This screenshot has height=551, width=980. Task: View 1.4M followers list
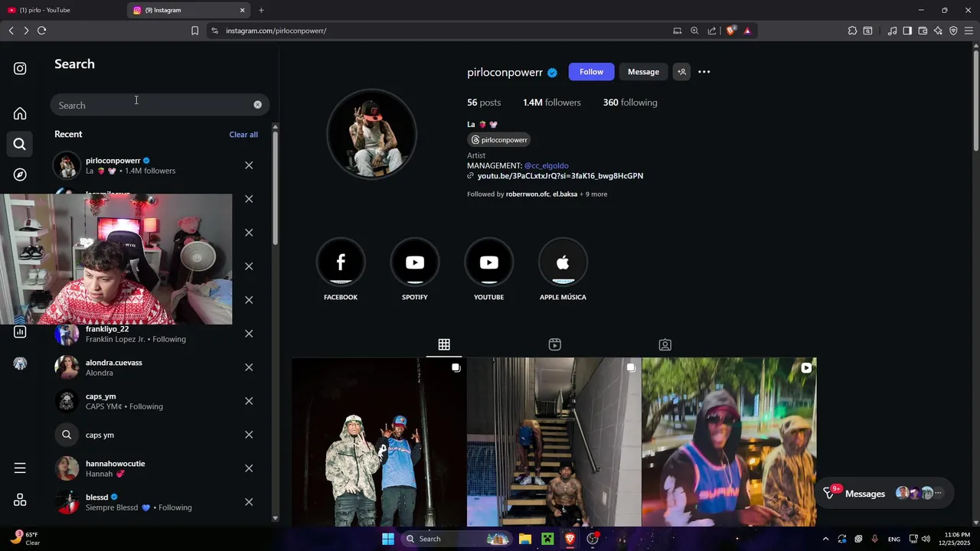551,103
